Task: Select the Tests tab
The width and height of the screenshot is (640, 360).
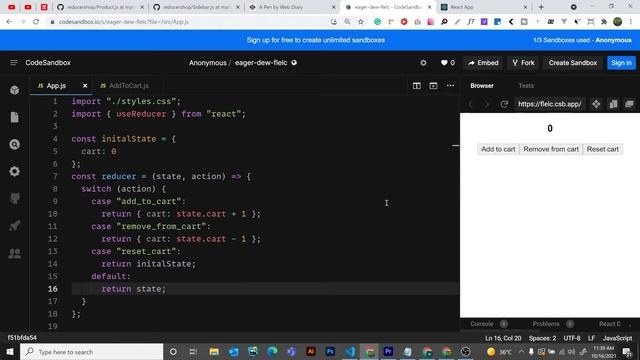Action: click(x=526, y=86)
